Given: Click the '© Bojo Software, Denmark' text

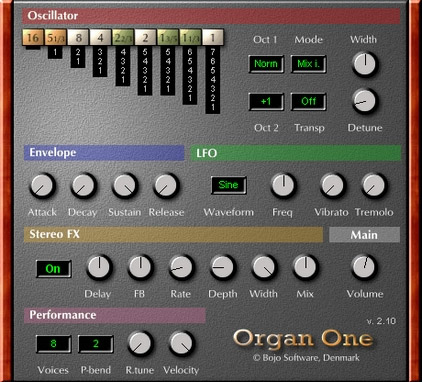Looking at the screenshot, I should click(306, 358).
